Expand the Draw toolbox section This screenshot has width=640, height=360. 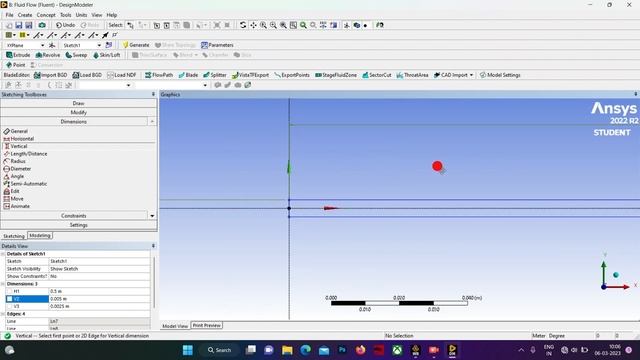click(x=78, y=103)
